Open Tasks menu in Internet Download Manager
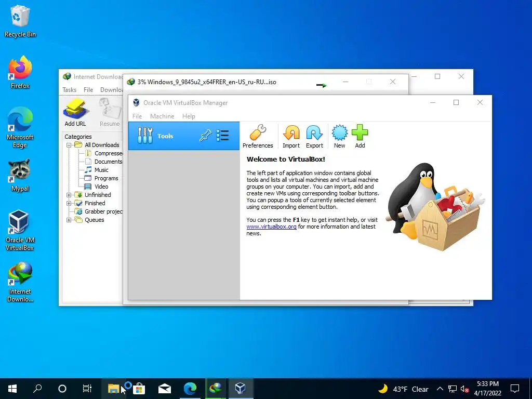Viewport: 532px width, 399px height. [69, 89]
